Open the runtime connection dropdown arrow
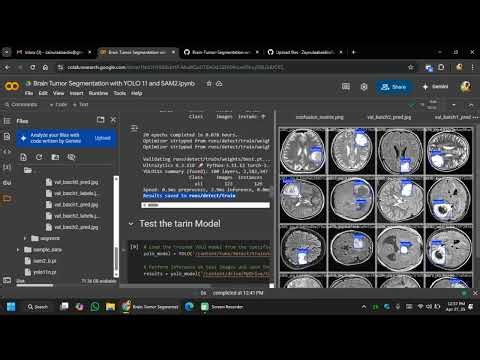The image size is (480, 360). pyautogui.click(x=454, y=105)
